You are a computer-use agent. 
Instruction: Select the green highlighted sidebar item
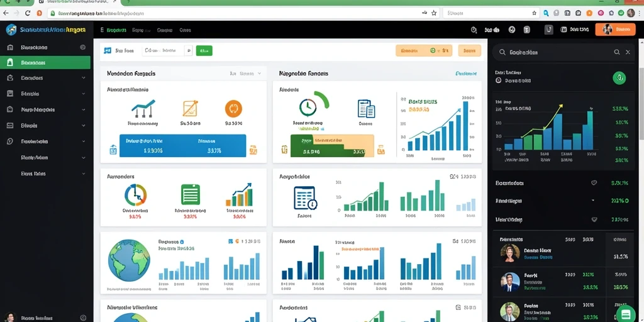pos(47,63)
